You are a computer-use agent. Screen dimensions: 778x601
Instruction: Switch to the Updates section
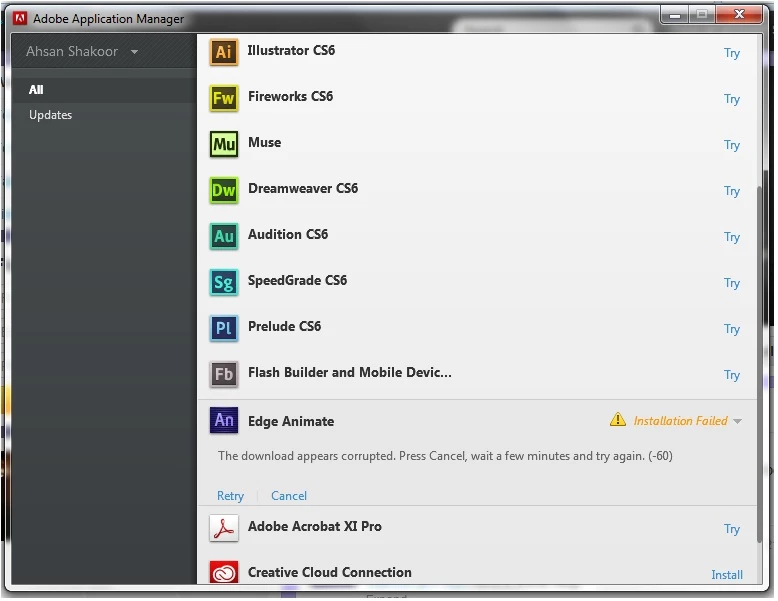pyautogui.click(x=51, y=115)
